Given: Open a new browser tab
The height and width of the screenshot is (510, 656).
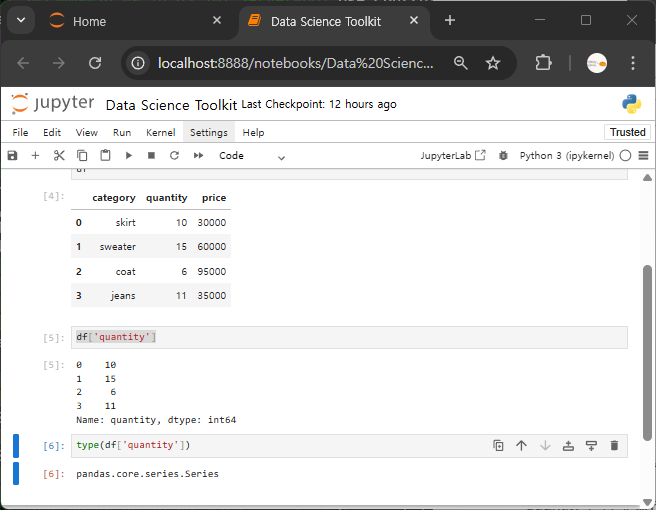Looking at the screenshot, I should point(450,20).
